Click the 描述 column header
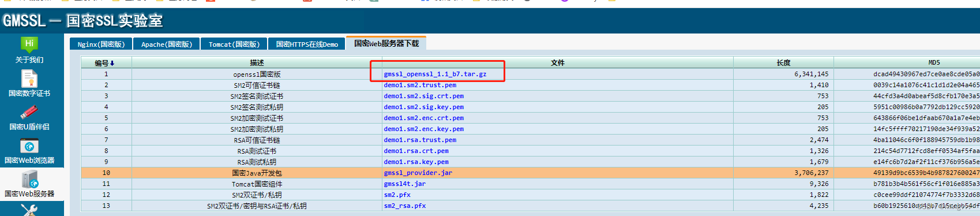Image resolution: width=980 pixels, height=216 pixels. 257,63
